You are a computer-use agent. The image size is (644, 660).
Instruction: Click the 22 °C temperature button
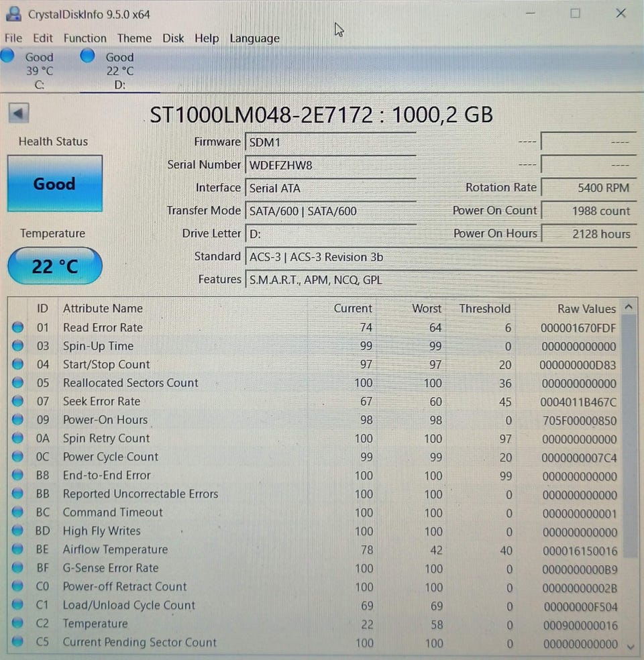(x=55, y=266)
